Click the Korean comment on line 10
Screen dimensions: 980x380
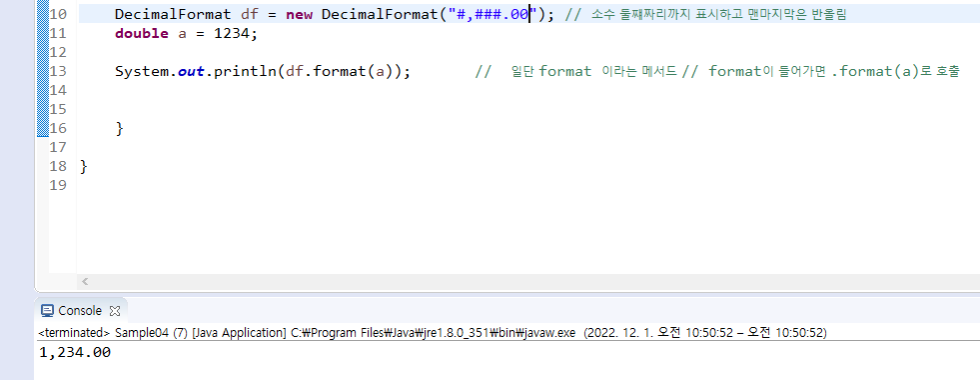(705, 14)
